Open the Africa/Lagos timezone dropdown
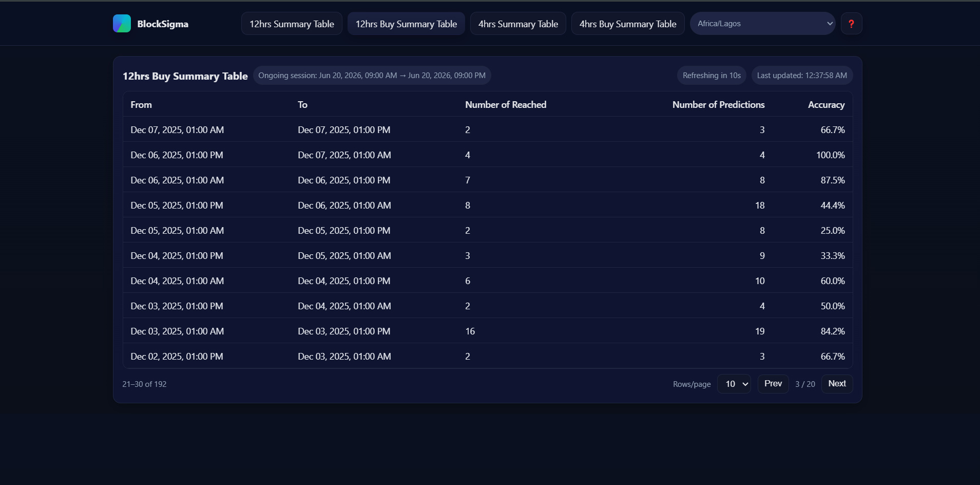Image resolution: width=980 pixels, height=485 pixels. click(x=762, y=24)
